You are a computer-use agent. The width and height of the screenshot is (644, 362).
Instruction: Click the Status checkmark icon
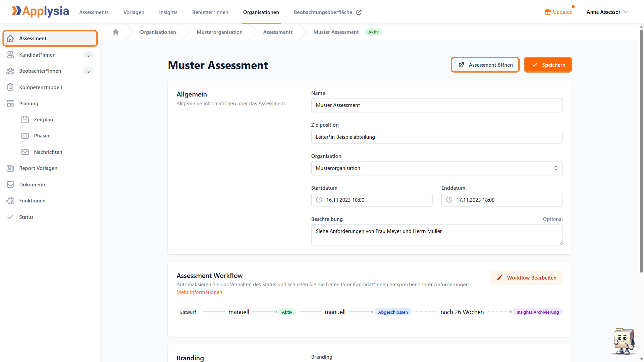pyautogui.click(x=10, y=217)
